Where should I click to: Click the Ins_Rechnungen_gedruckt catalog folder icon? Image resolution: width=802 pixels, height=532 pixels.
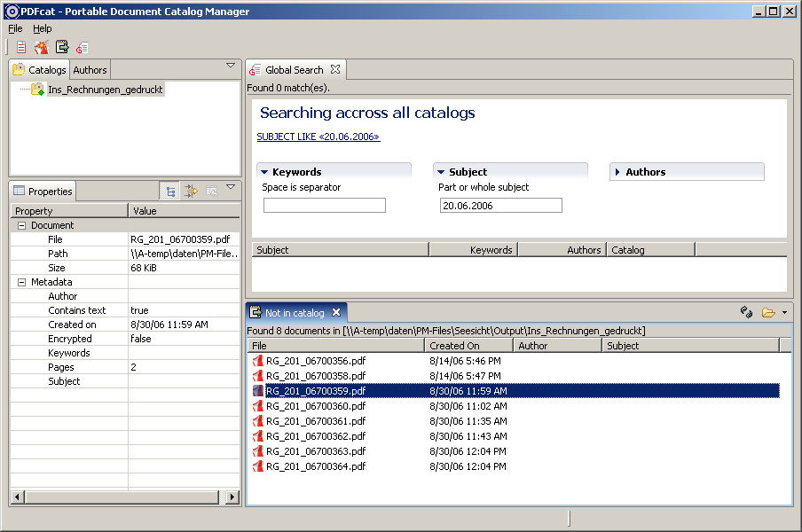click(x=37, y=90)
